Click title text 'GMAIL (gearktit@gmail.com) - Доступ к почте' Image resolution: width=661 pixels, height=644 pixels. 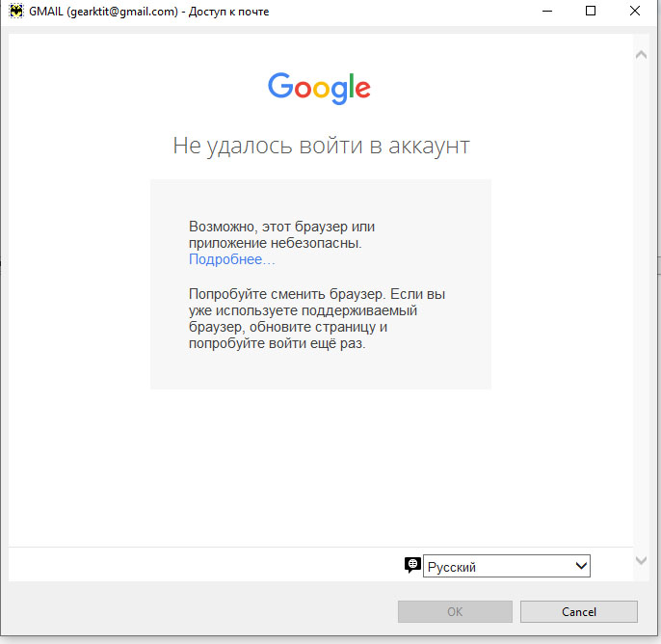tap(148, 12)
